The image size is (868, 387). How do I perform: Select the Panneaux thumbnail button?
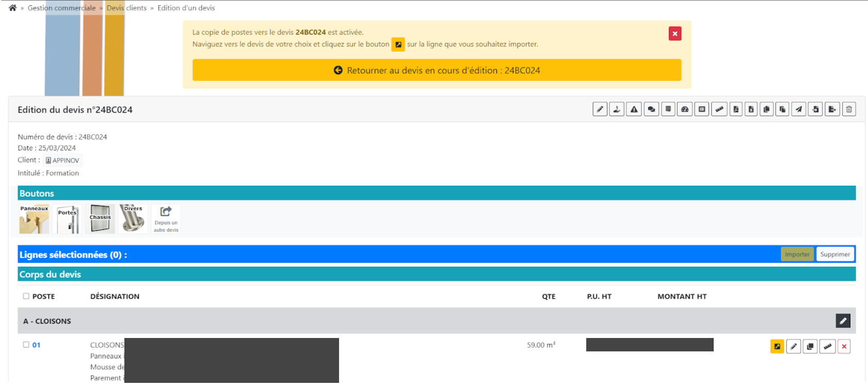click(34, 219)
